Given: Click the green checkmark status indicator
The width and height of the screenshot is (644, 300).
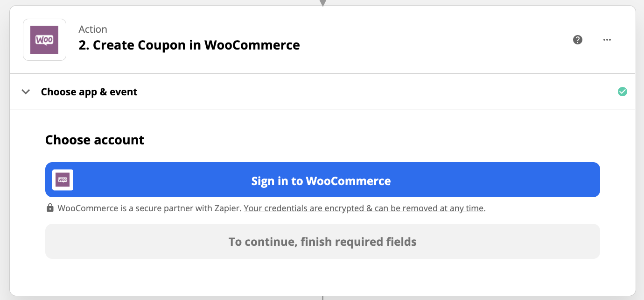Looking at the screenshot, I should pos(623,92).
